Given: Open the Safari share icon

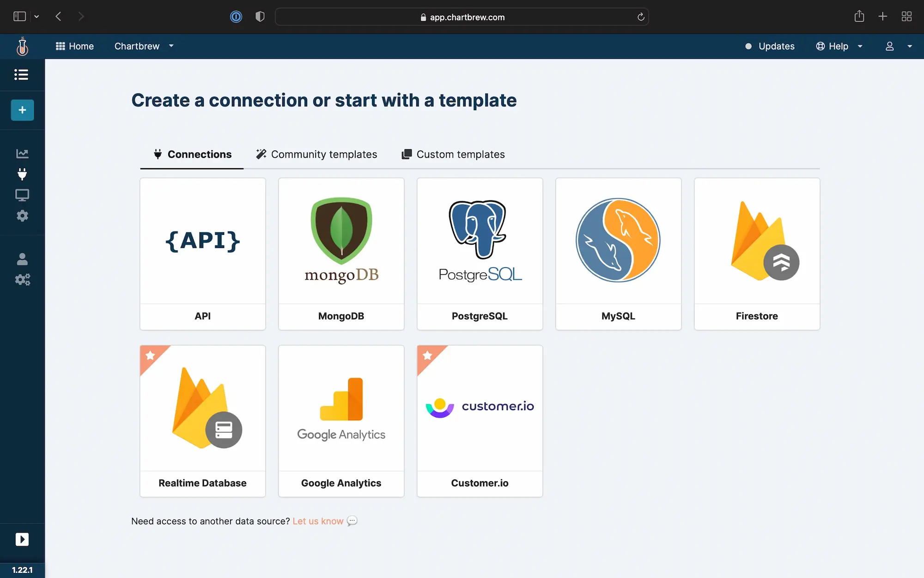Looking at the screenshot, I should 859,16.
